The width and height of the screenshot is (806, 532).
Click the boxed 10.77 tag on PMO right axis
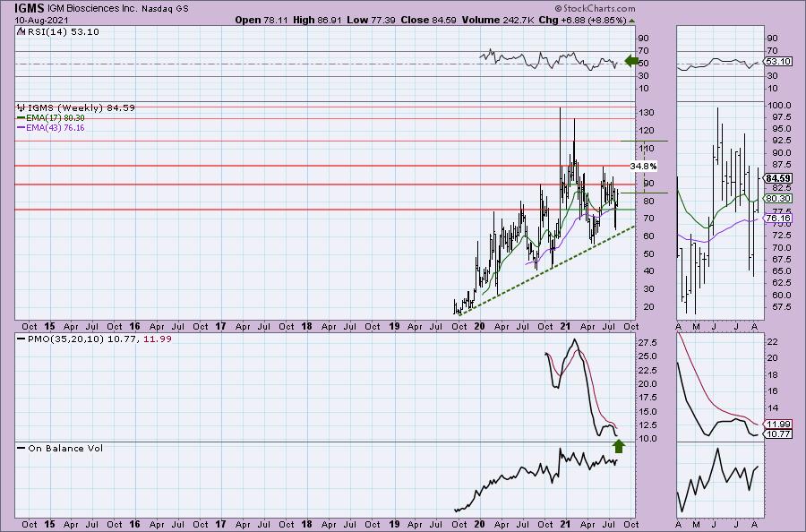[778, 434]
